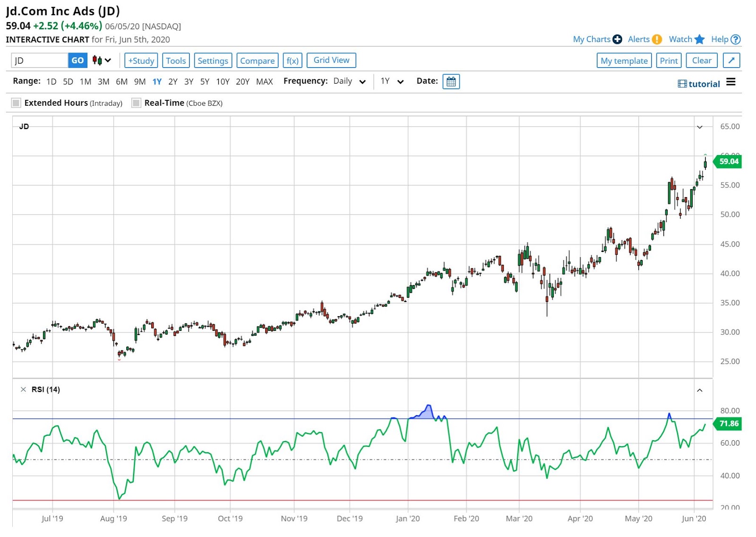Remove the RSI (14) study with X
This screenshot has height=537, width=756.
coord(23,390)
